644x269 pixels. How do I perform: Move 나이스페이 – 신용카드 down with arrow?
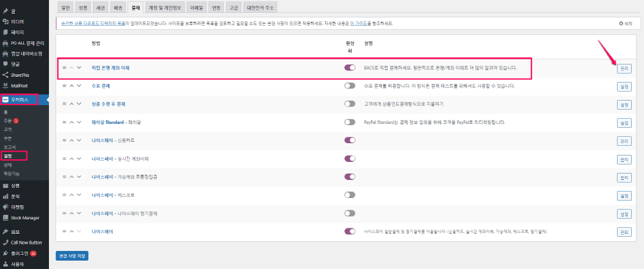[x=79, y=140]
